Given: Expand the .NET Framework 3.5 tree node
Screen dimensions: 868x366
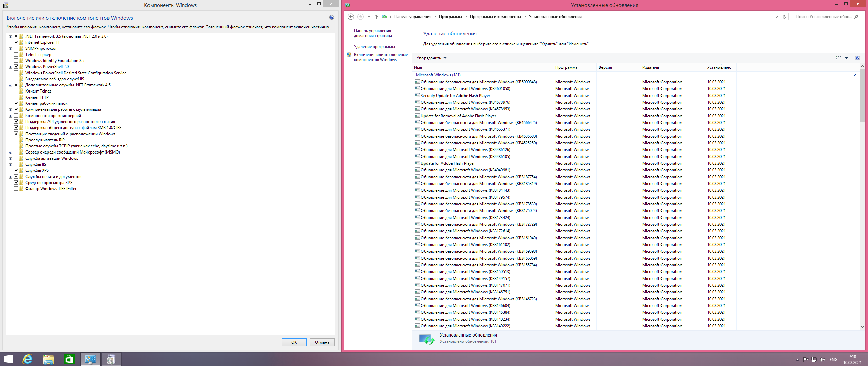Looking at the screenshot, I should pos(10,37).
